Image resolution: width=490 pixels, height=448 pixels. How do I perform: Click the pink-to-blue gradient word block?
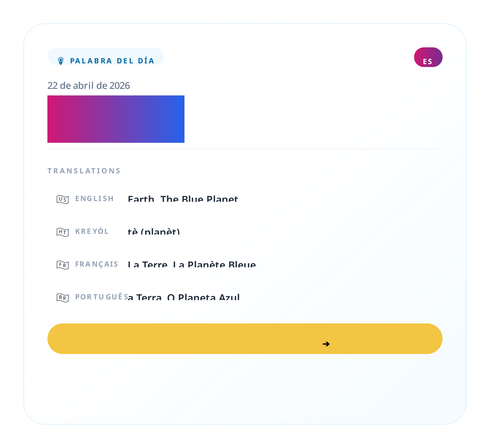(x=116, y=119)
